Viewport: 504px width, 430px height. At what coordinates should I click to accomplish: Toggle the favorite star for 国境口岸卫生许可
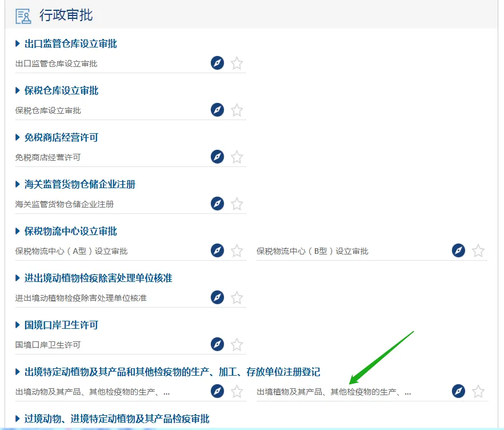click(x=237, y=344)
